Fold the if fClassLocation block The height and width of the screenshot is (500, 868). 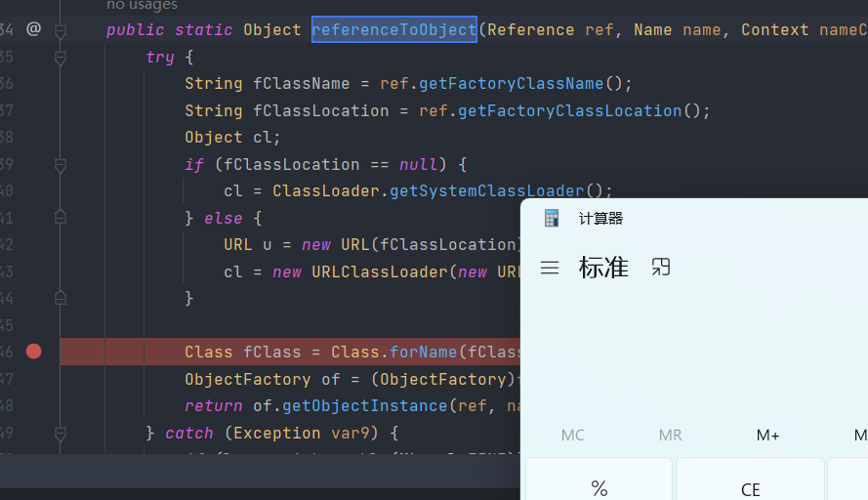[x=61, y=165]
